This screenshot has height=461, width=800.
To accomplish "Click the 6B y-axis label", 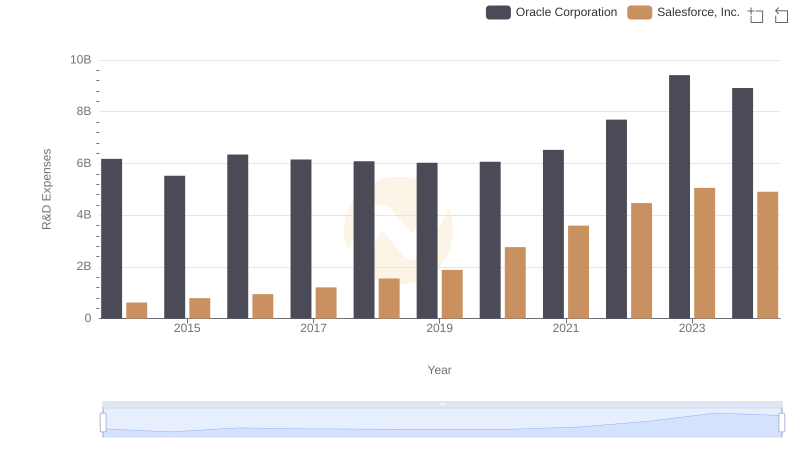I will 84,163.
